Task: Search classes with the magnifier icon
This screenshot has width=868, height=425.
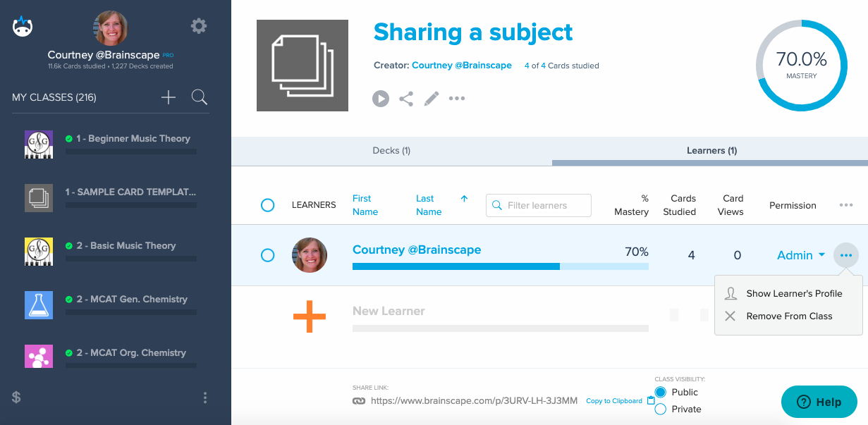Action: click(200, 97)
